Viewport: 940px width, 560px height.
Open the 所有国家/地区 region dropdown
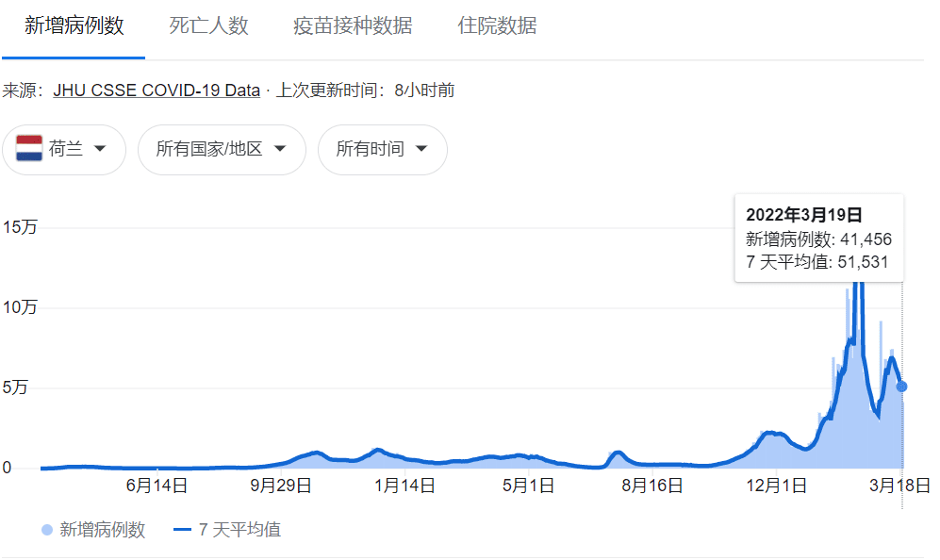pyautogui.click(x=222, y=149)
